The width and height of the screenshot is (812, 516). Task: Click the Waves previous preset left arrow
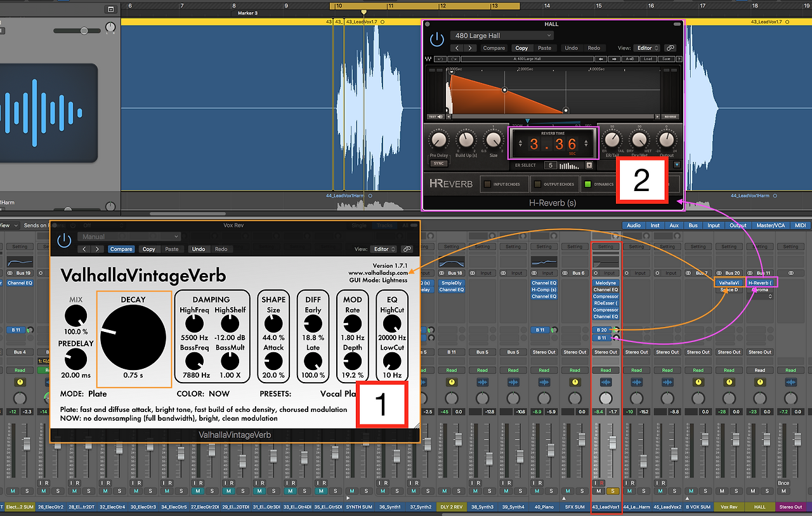coord(601,59)
